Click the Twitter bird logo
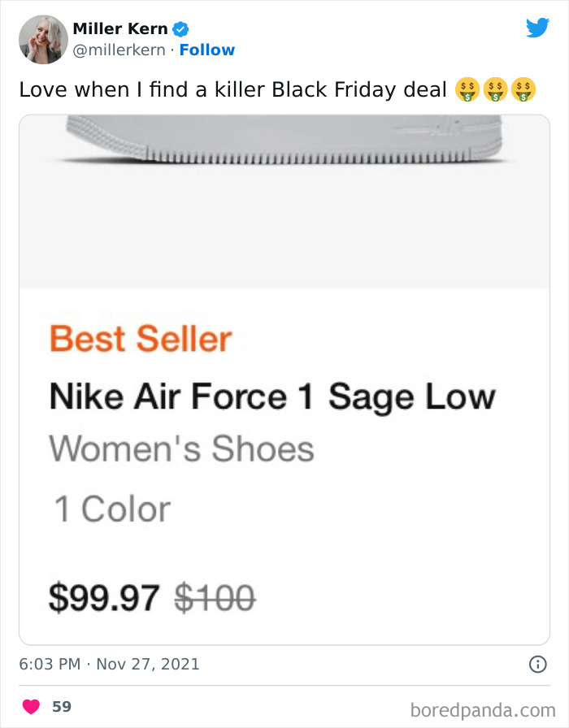569x728 pixels. pyautogui.click(x=537, y=28)
